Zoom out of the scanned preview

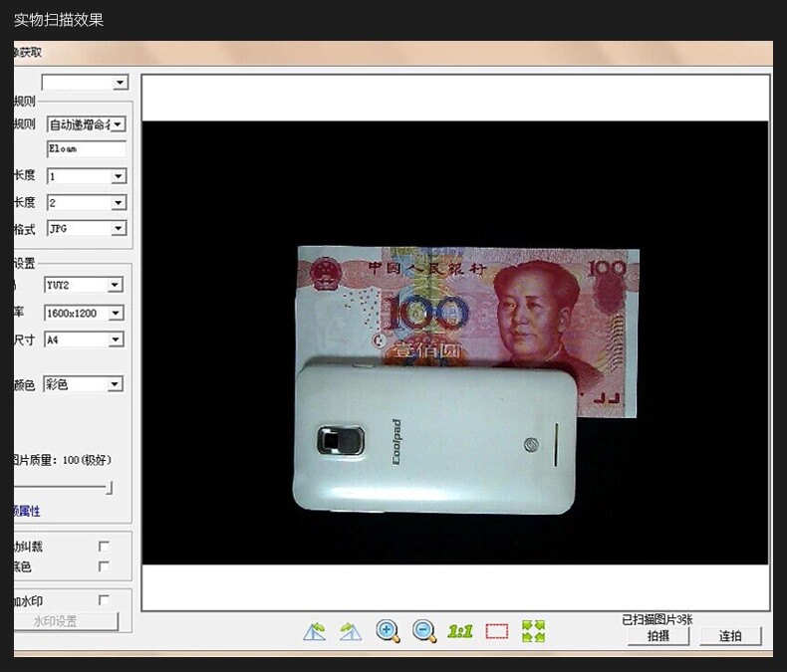coord(424,631)
